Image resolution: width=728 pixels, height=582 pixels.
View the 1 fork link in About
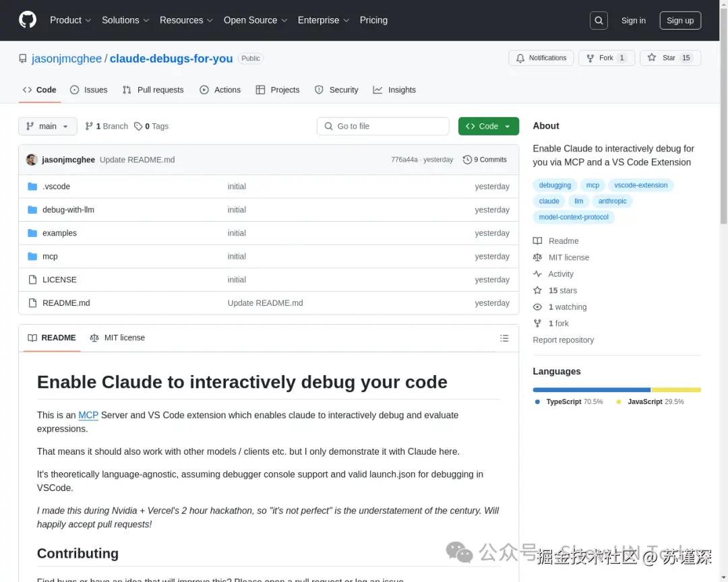click(x=551, y=323)
